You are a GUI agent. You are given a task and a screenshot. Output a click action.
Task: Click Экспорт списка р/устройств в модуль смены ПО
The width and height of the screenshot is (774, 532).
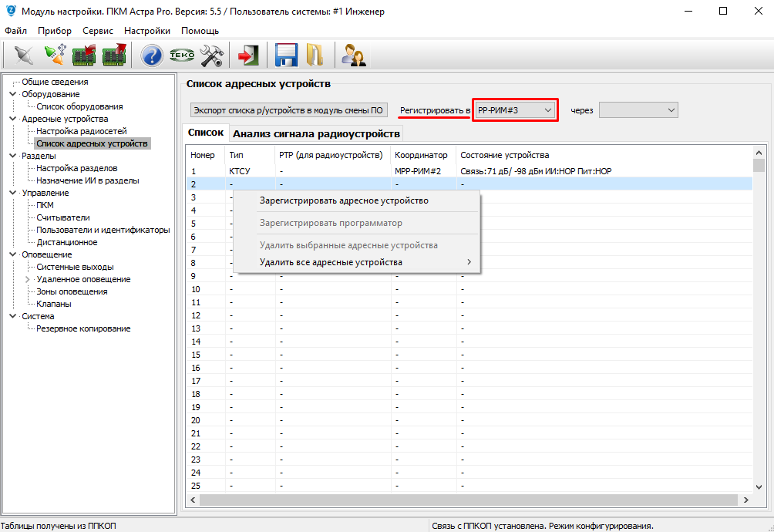pos(288,110)
